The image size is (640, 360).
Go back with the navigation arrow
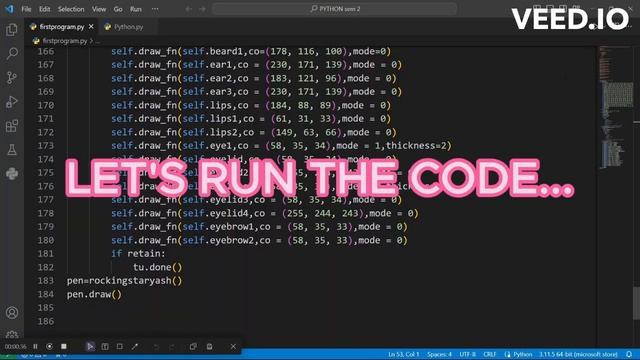click(x=188, y=9)
